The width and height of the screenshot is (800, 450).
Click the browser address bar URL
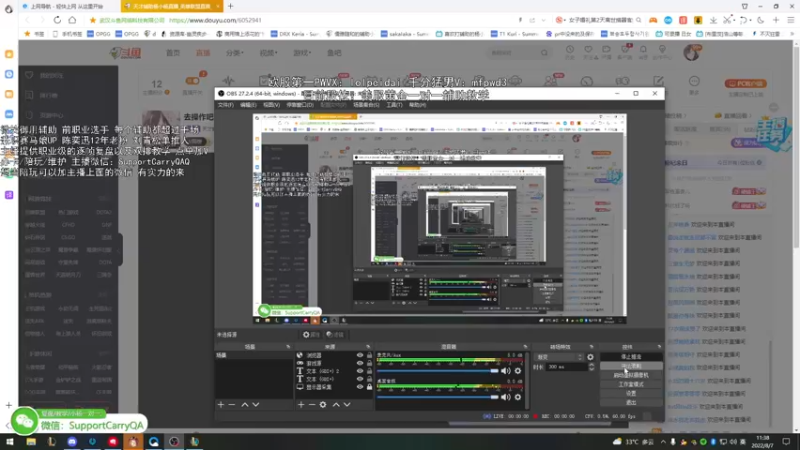(215, 20)
